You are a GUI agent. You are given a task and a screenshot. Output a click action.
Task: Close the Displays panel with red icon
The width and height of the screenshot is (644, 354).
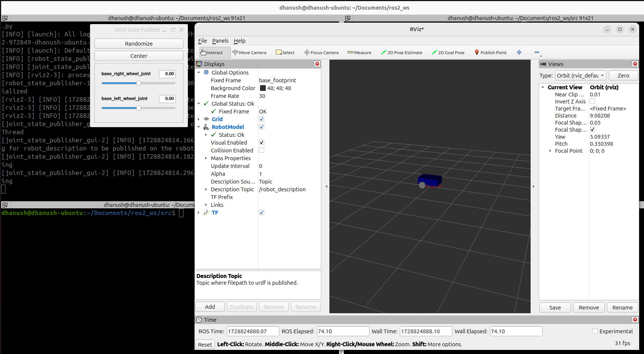317,64
